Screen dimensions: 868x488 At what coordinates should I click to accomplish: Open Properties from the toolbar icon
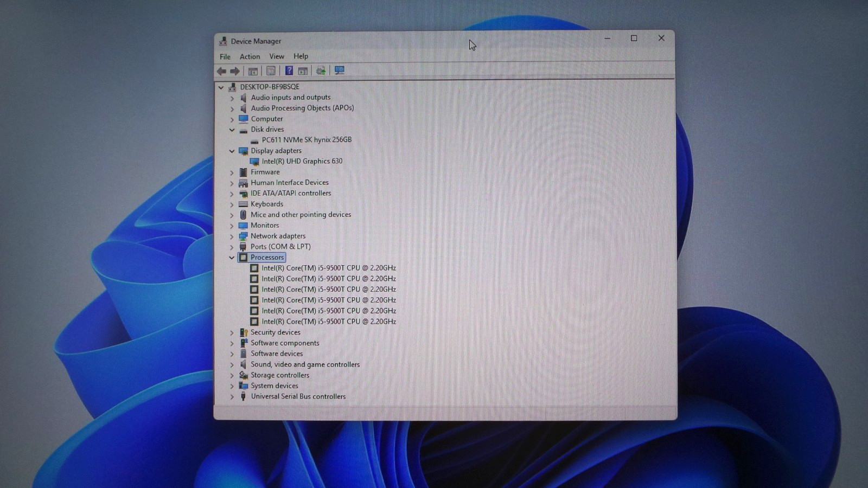(271, 71)
